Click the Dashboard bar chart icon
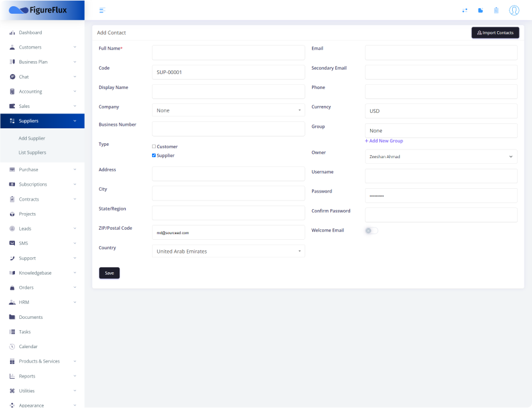The height and width of the screenshot is (408, 532). [12, 32]
